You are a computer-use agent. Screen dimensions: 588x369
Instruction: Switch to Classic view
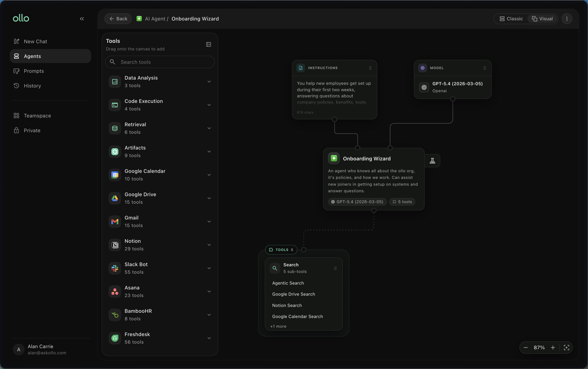coord(511,19)
